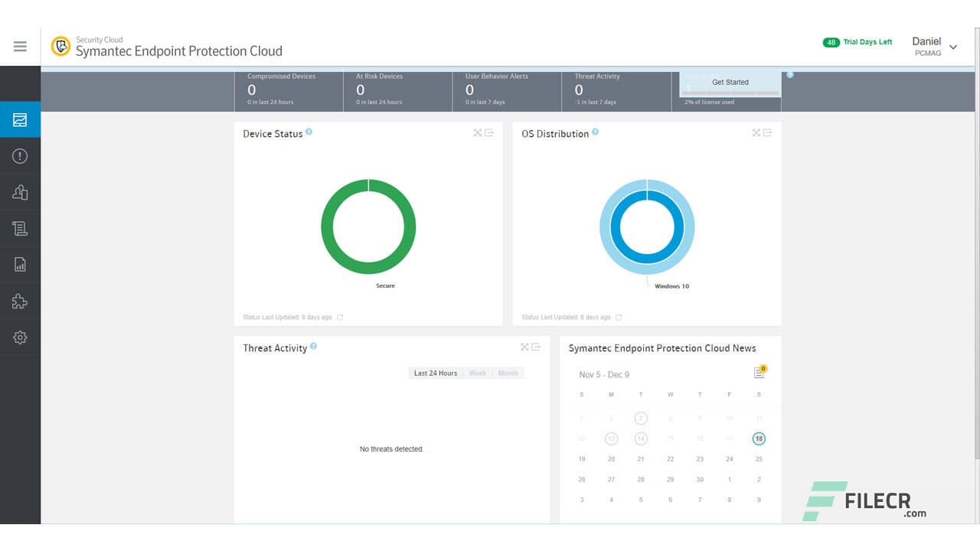Image resolution: width=980 pixels, height=551 pixels.
Task: Expand the Threat Activity widget
Action: [x=524, y=347]
